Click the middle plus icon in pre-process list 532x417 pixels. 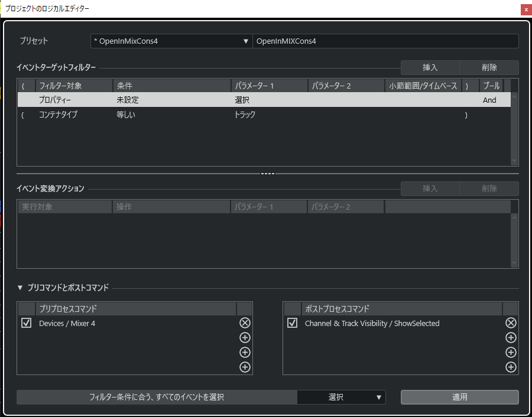pos(245,353)
